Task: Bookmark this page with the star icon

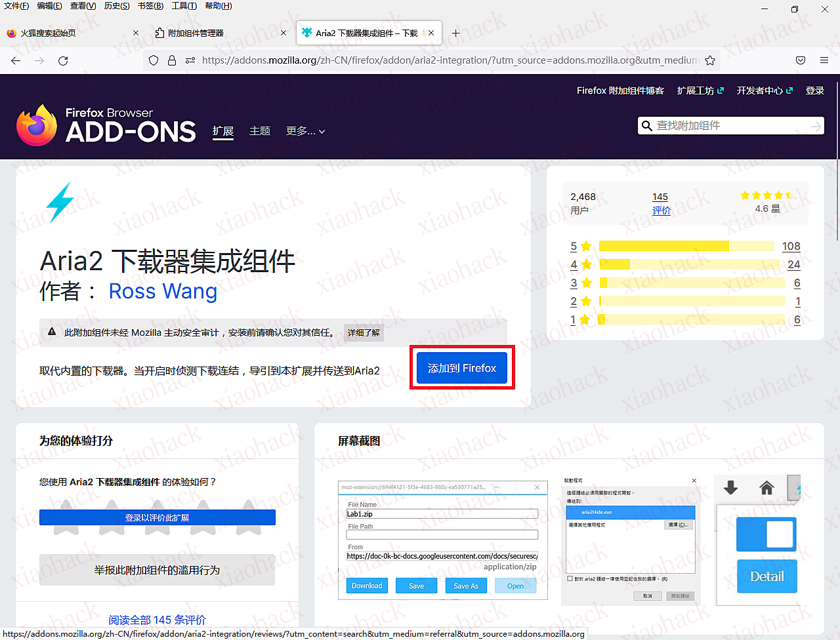Action: point(709,60)
